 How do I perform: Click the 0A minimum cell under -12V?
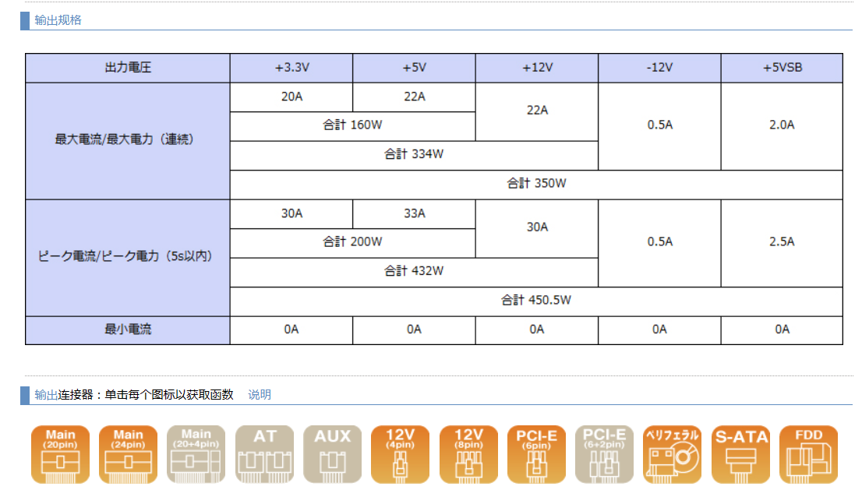(659, 330)
